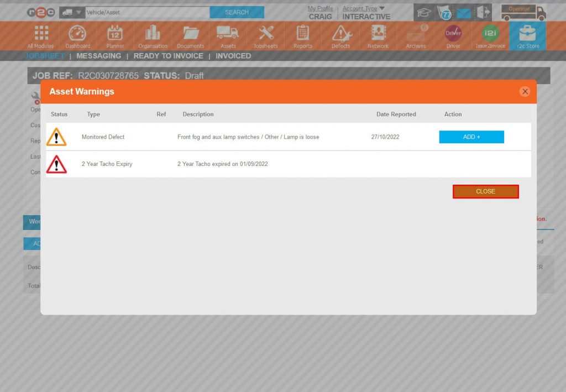Click the Defects warning icon

coord(340,35)
